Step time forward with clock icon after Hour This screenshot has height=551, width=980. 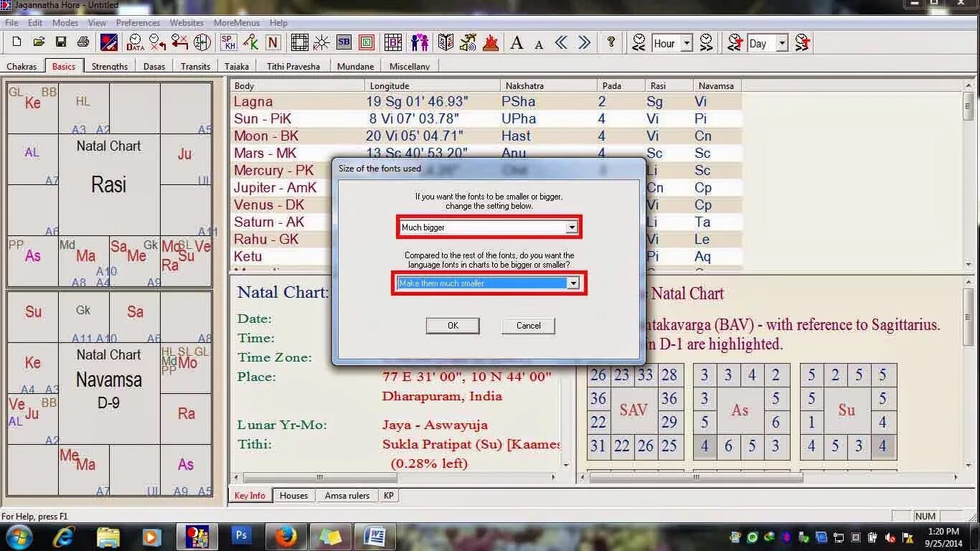click(706, 42)
